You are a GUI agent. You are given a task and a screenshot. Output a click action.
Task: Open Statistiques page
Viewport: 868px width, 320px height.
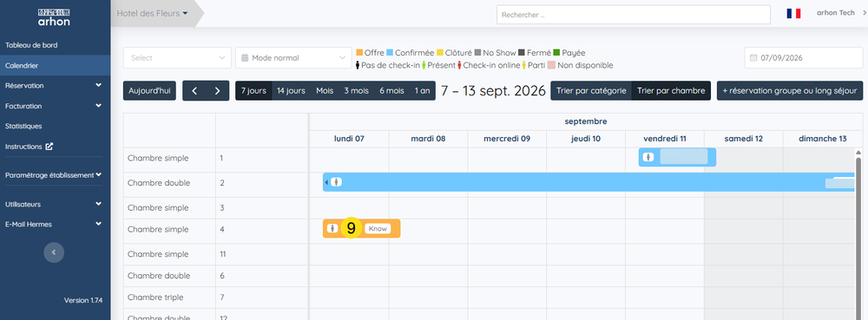click(x=23, y=126)
